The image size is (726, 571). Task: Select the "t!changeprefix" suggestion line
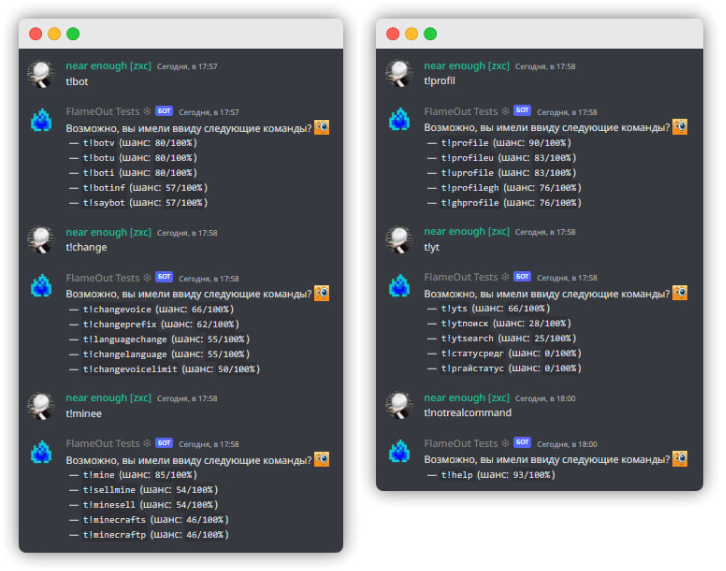(x=153, y=324)
